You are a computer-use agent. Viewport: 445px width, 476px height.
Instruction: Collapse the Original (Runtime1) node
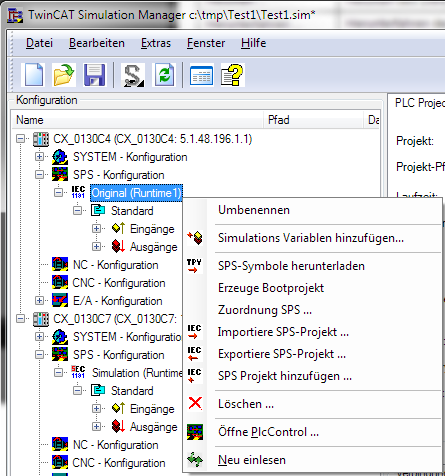[x=59, y=193]
